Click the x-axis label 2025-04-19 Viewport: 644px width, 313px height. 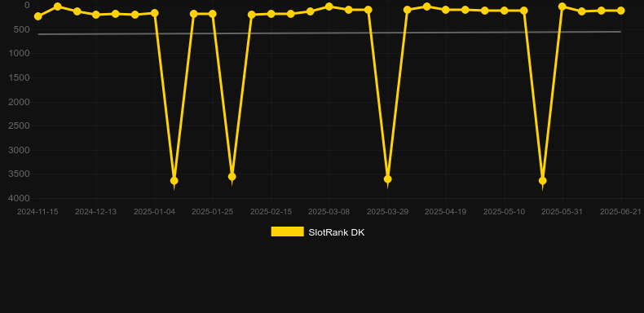446,212
